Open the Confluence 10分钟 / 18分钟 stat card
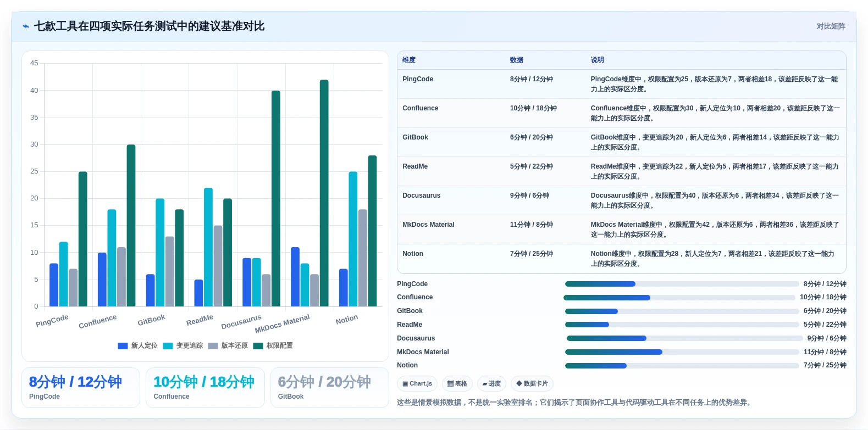Viewport: 868px width, 430px height. pos(205,388)
